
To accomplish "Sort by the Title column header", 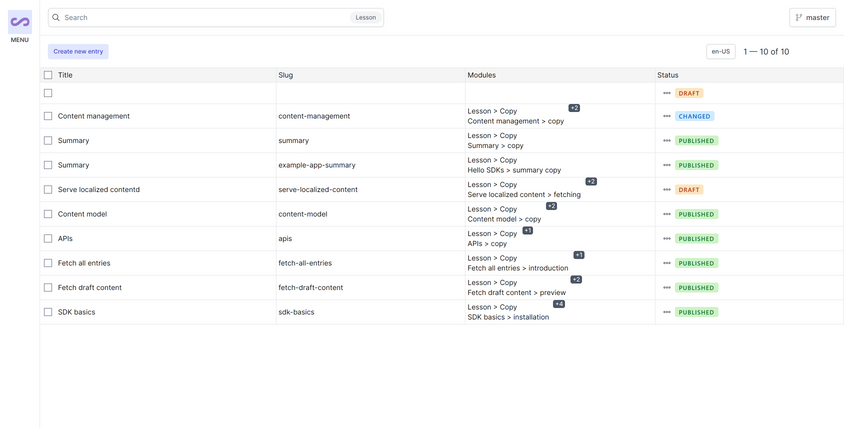I will (x=65, y=75).
